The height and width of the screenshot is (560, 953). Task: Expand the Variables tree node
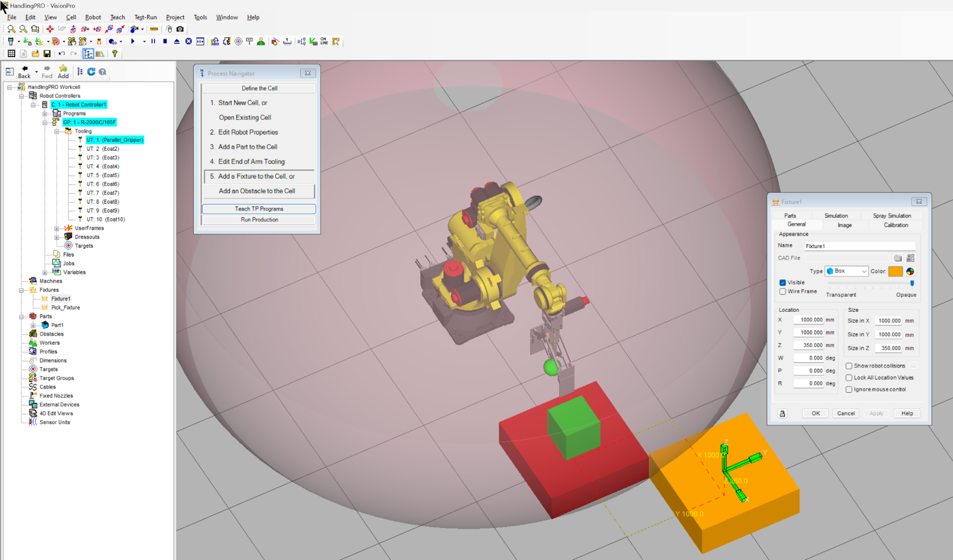45,273
